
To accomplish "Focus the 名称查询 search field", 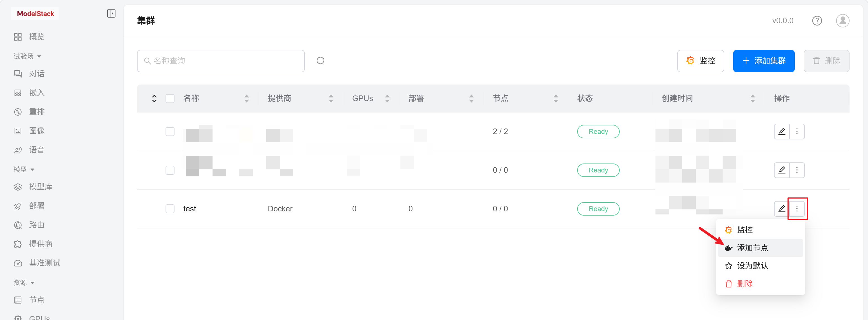I will click(221, 61).
